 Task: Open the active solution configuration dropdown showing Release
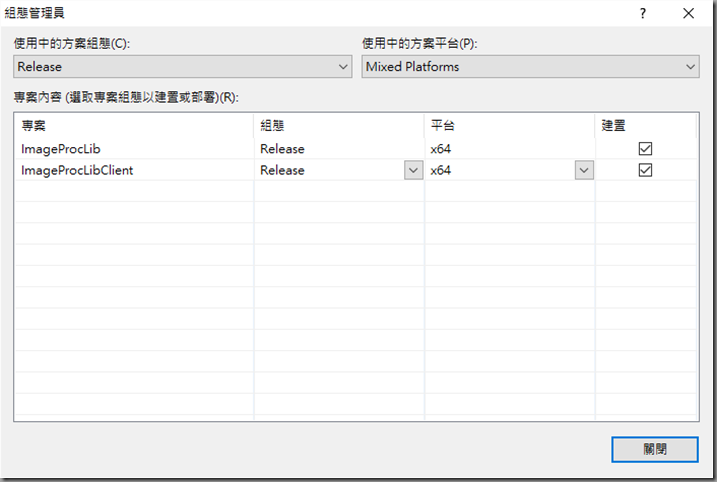coord(182,67)
